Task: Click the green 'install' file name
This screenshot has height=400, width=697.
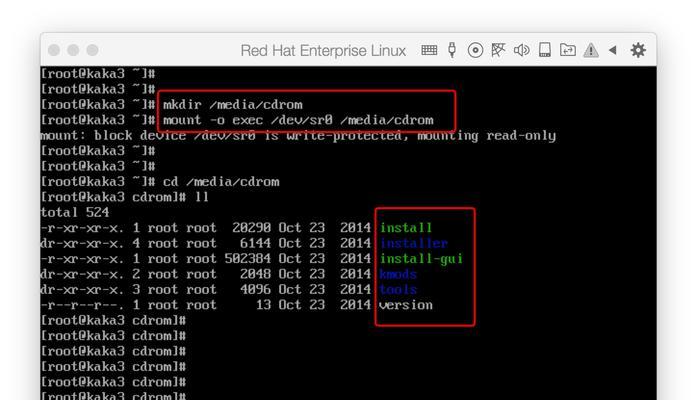Action: coord(406,228)
